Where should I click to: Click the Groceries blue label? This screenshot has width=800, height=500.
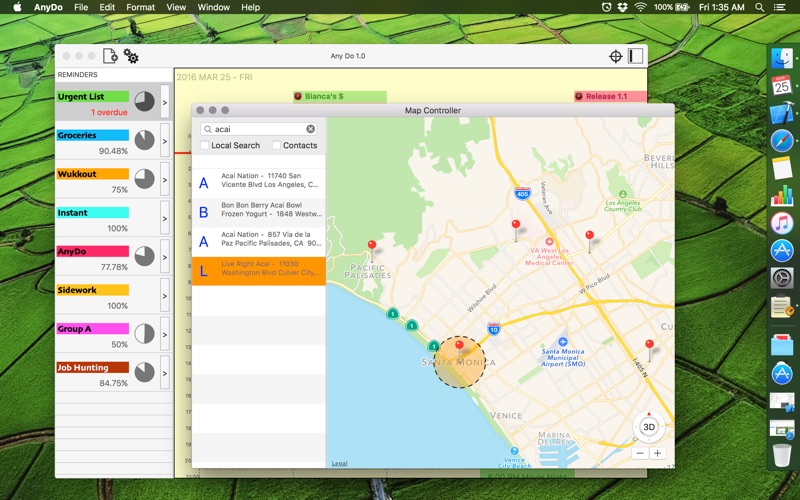click(x=93, y=135)
